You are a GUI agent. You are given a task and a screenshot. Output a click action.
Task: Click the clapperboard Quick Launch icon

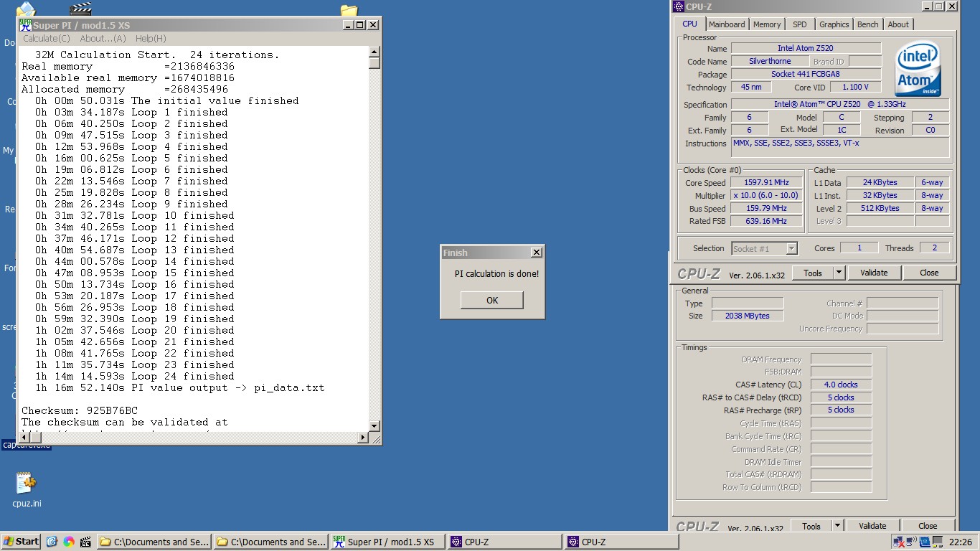(x=86, y=542)
